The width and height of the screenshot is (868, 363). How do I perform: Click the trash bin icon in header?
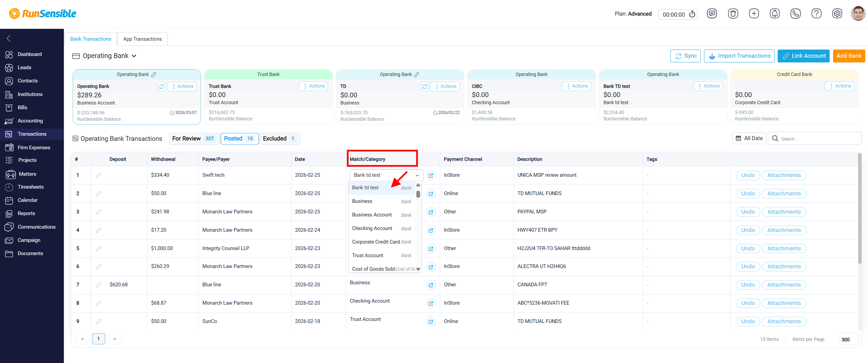[733, 14]
